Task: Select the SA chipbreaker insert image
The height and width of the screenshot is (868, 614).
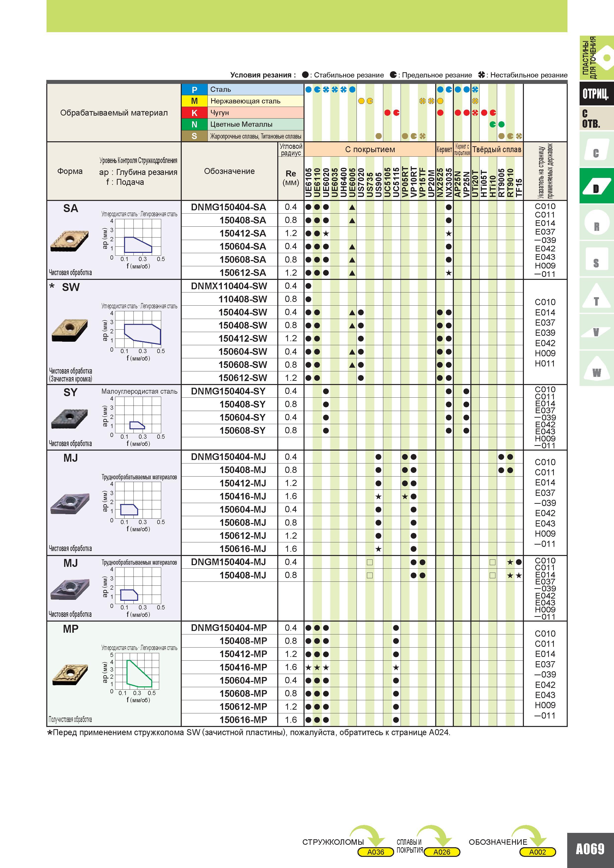Action: (70, 241)
